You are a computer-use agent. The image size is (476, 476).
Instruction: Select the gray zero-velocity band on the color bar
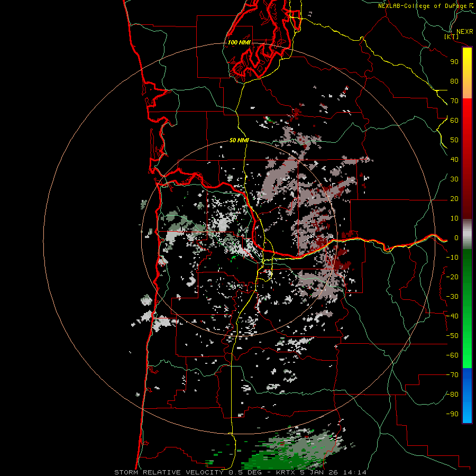coord(467,234)
